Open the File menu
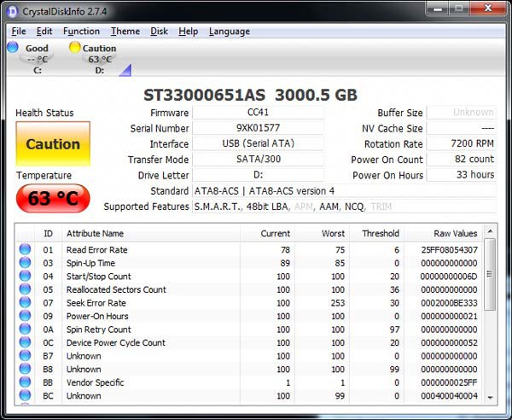Image resolution: width=512 pixels, height=420 pixels. point(19,32)
